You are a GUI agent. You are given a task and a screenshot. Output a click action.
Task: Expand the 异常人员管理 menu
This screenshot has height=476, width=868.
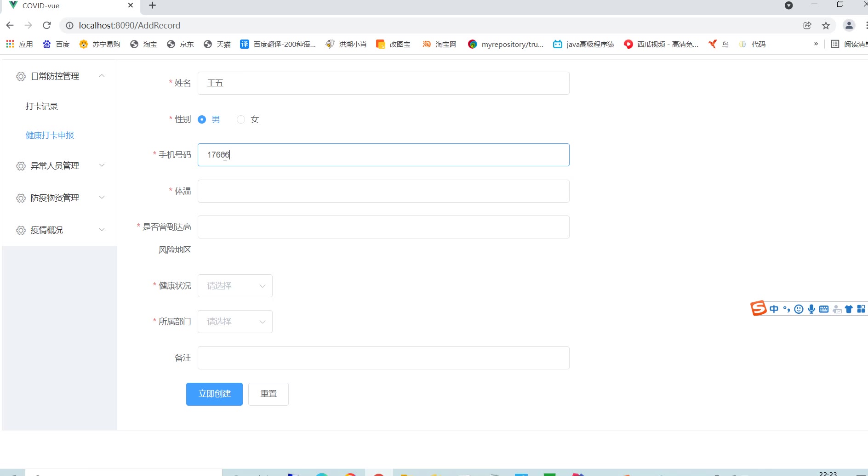pyautogui.click(x=60, y=165)
